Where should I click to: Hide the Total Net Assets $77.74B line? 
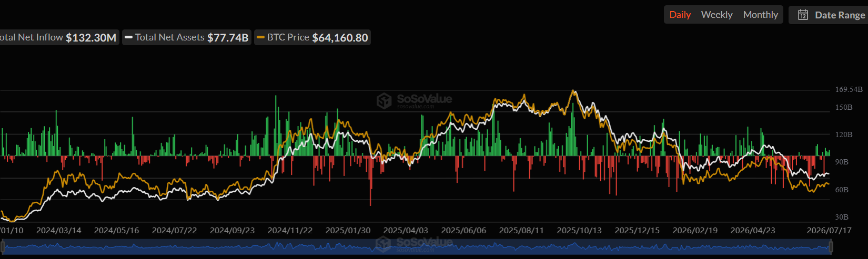tap(187, 37)
